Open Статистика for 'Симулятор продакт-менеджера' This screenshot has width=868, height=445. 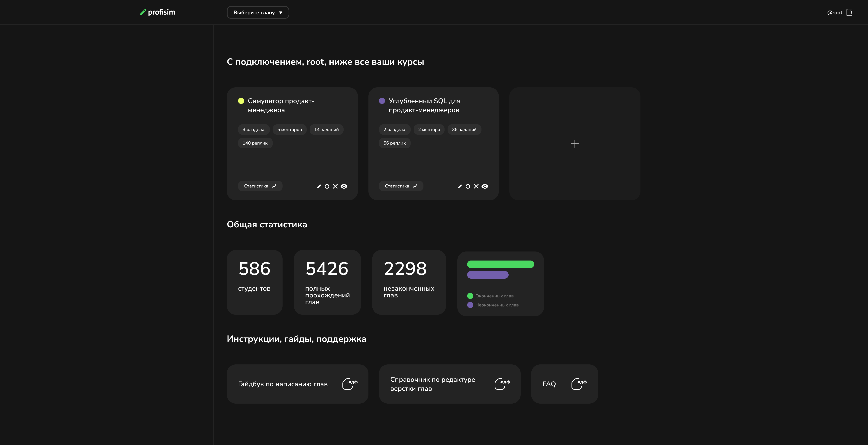tap(260, 186)
